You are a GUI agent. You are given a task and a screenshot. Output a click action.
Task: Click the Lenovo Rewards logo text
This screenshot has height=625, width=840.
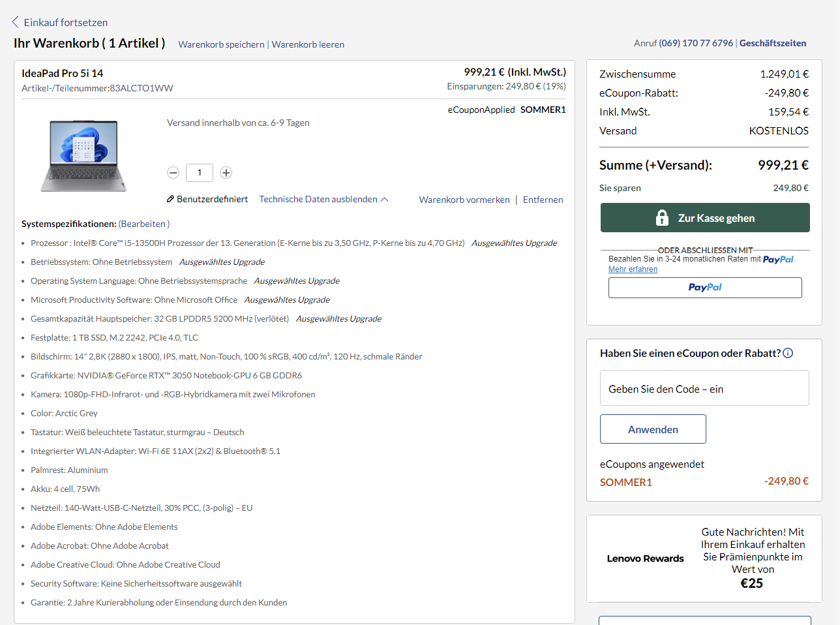coord(645,558)
